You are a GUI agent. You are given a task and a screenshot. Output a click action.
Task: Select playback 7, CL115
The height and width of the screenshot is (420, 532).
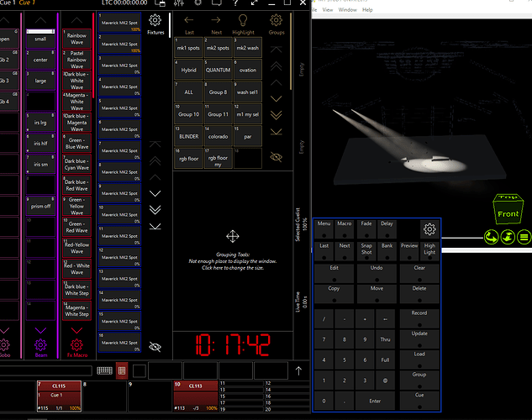pyautogui.click(x=59, y=396)
